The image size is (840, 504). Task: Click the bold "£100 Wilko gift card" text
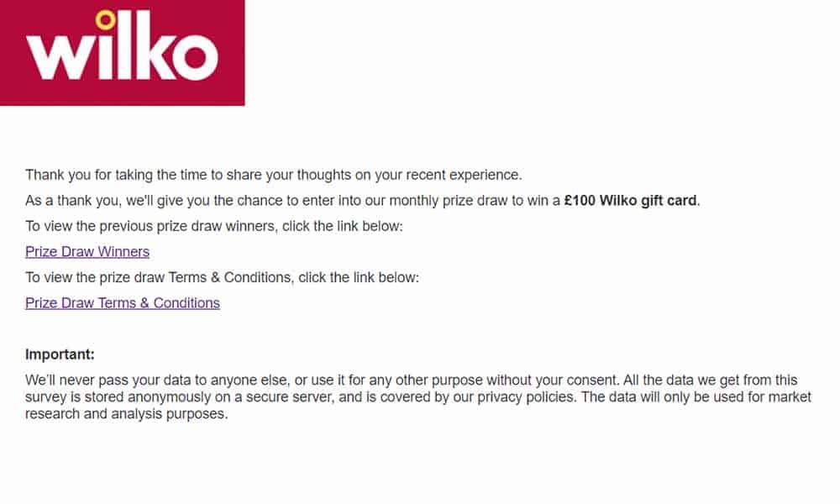point(631,201)
